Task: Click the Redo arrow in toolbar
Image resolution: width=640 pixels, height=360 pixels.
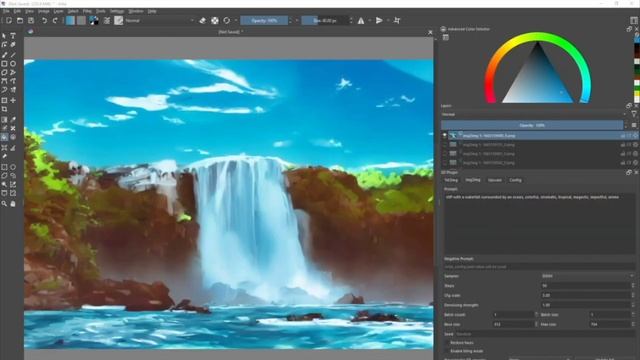Action: (x=55, y=20)
